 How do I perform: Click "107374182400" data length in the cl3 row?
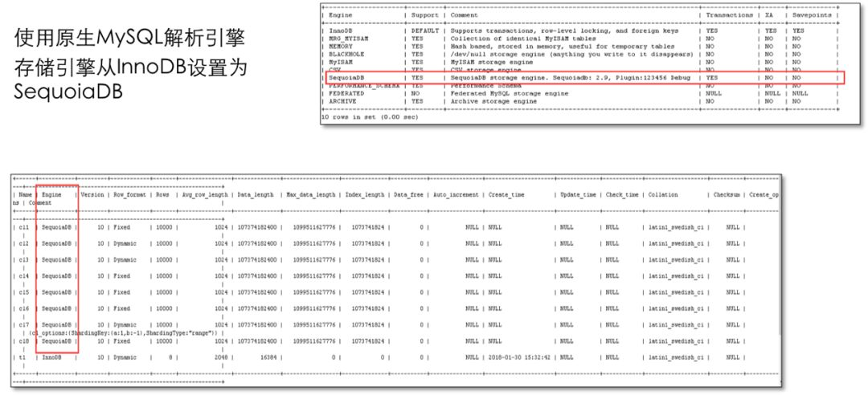point(258,259)
